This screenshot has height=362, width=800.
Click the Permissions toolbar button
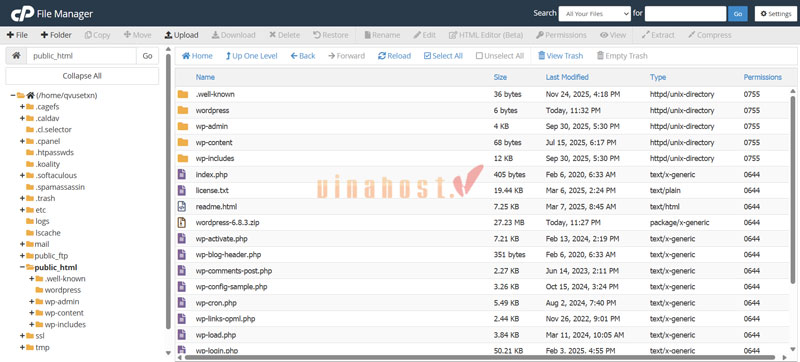pyautogui.click(x=561, y=35)
